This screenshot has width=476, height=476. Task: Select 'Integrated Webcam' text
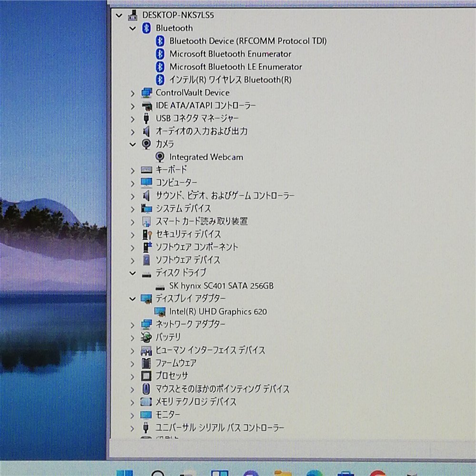206,157
